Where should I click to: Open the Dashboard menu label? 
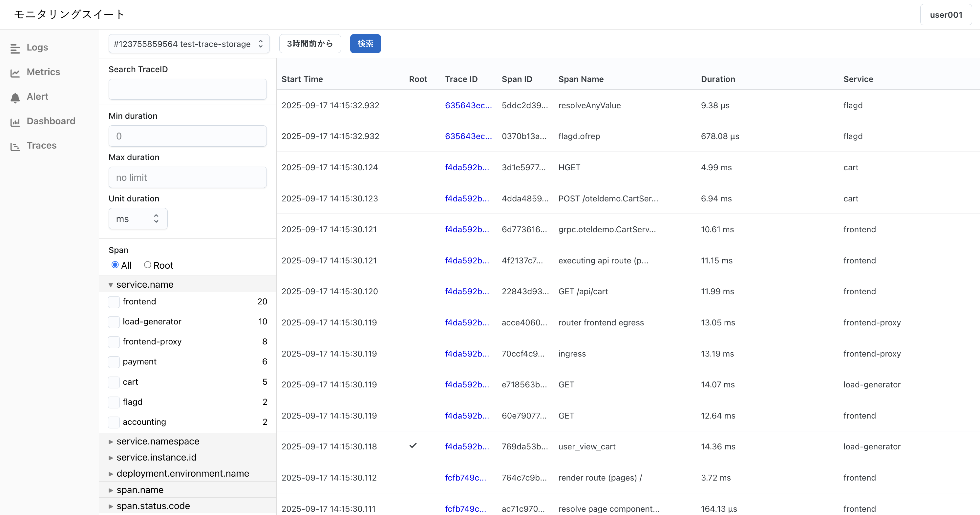pos(51,121)
